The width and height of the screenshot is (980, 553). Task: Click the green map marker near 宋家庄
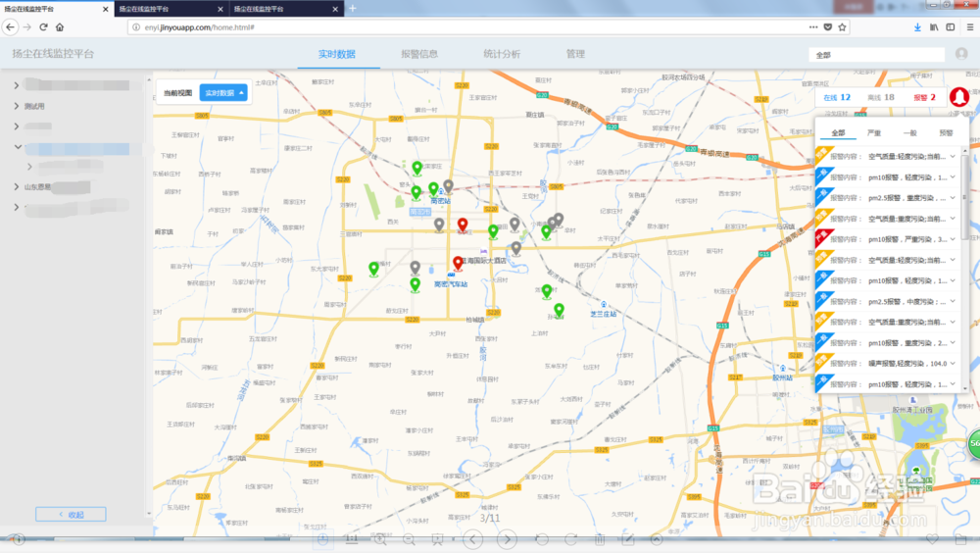pos(416,167)
